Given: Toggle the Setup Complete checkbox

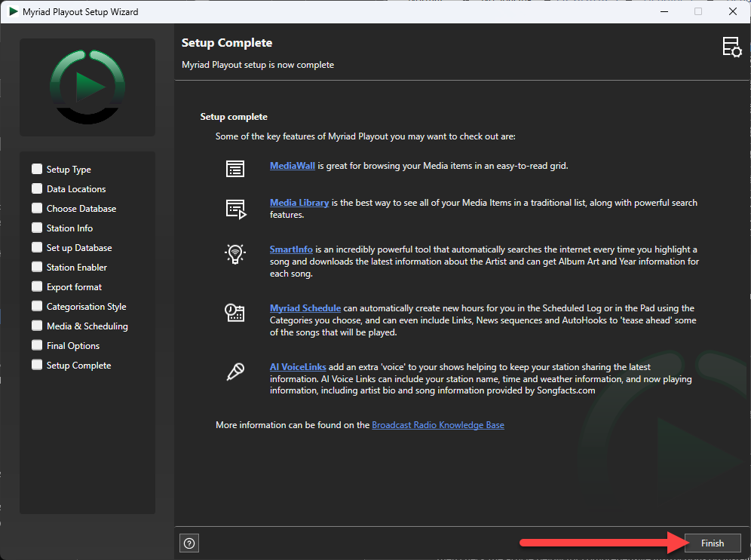Looking at the screenshot, I should 37,366.
